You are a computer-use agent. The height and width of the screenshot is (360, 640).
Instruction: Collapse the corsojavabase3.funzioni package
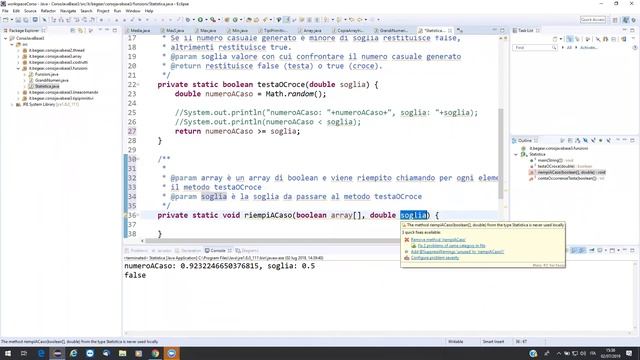point(18,69)
